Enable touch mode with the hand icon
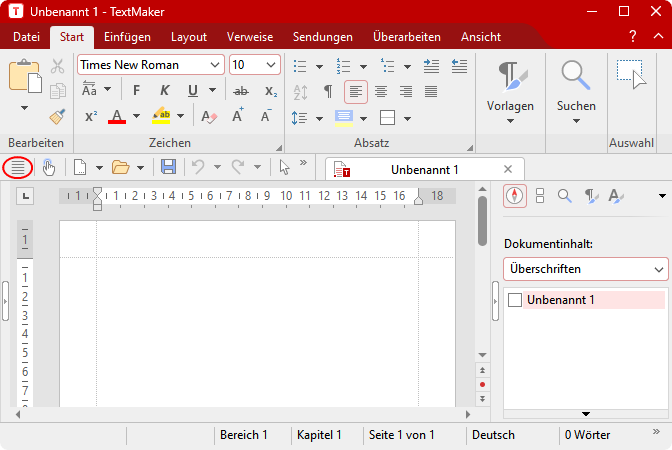 [x=48, y=167]
